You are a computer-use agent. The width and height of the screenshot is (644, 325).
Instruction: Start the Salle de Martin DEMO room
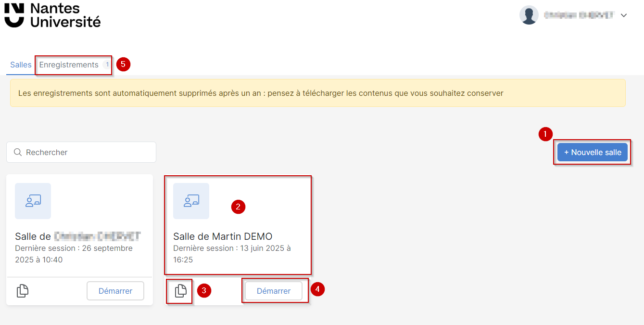pos(274,291)
